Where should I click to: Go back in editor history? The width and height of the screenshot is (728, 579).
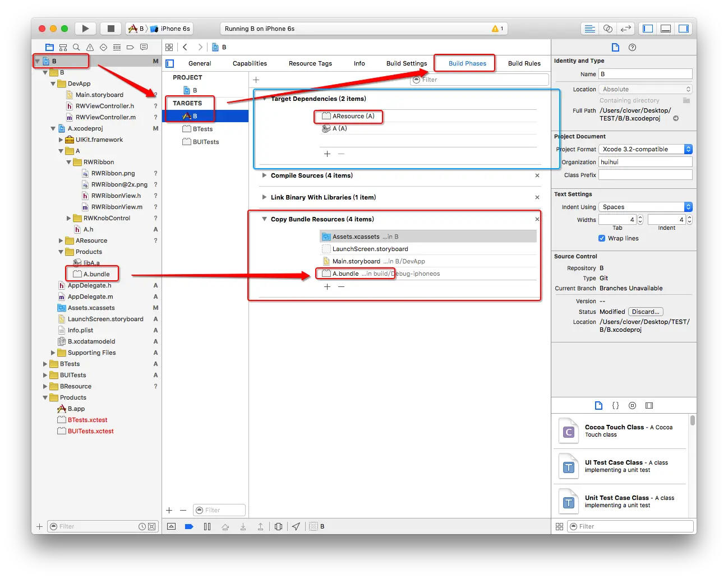pos(185,48)
